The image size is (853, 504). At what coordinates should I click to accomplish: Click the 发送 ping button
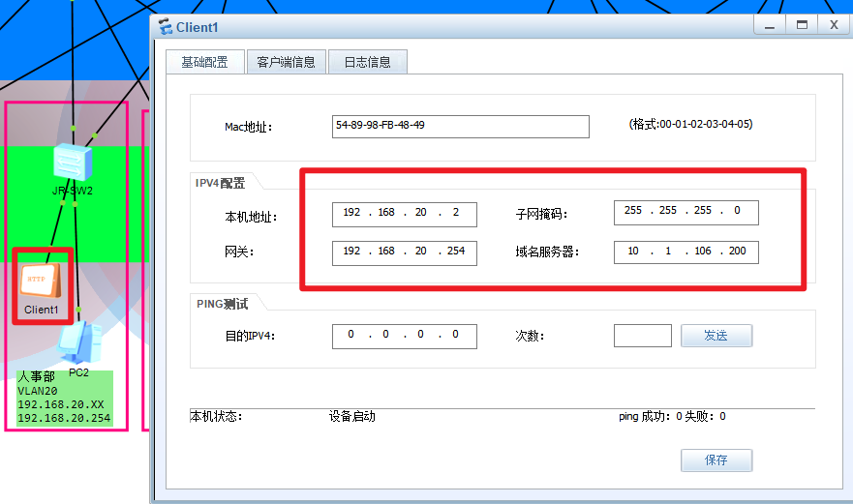coord(716,336)
